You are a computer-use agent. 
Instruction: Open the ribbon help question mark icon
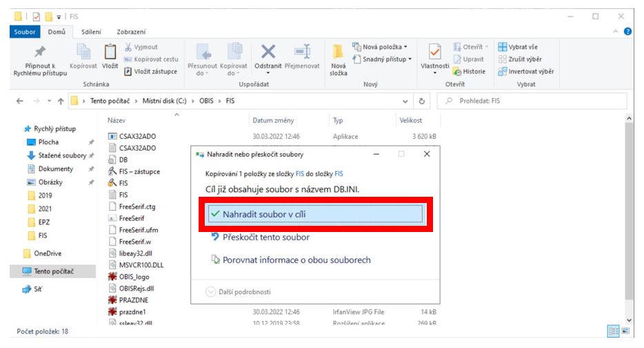[x=627, y=32]
